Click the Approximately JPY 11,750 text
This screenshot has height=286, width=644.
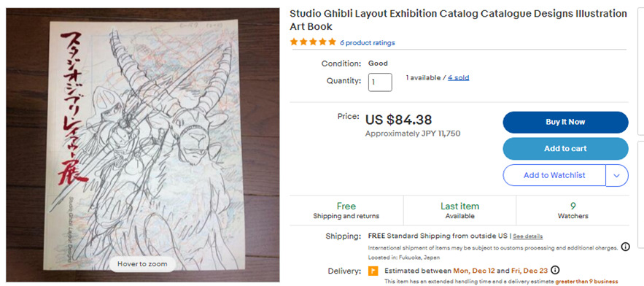point(413,134)
